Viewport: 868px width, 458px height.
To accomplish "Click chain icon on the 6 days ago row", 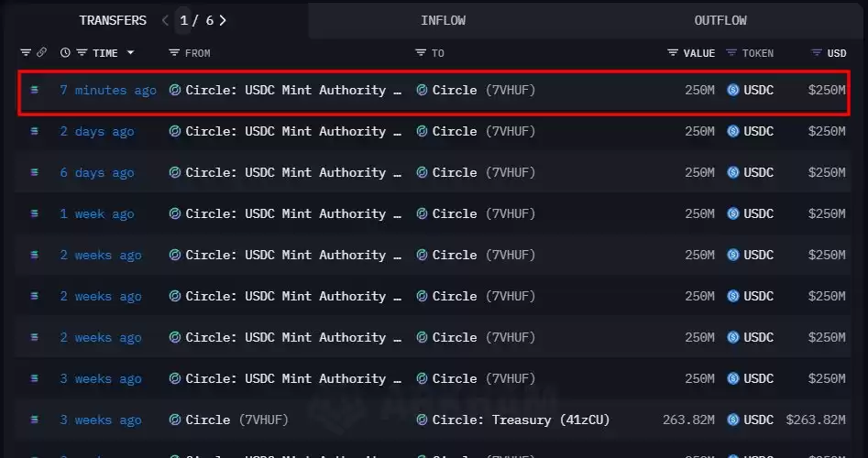I will pyautogui.click(x=34, y=172).
